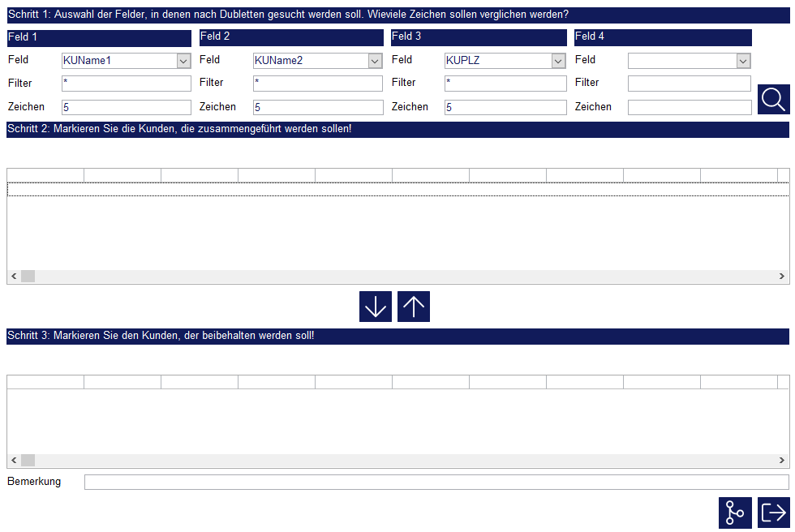Screen dimensions: 795x532
Task: Click the Bemerkung text field
Action: point(436,483)
